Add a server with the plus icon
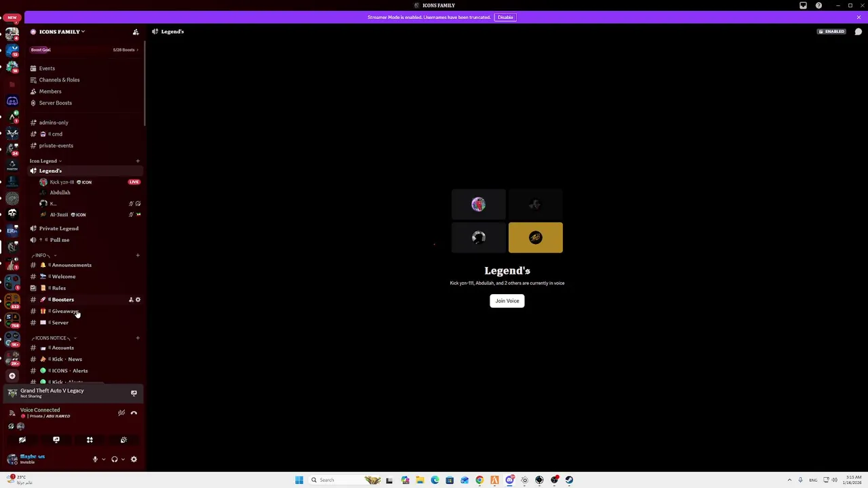Image resolution: width=868 pixels, height=488 pixels. pos(12,375)
